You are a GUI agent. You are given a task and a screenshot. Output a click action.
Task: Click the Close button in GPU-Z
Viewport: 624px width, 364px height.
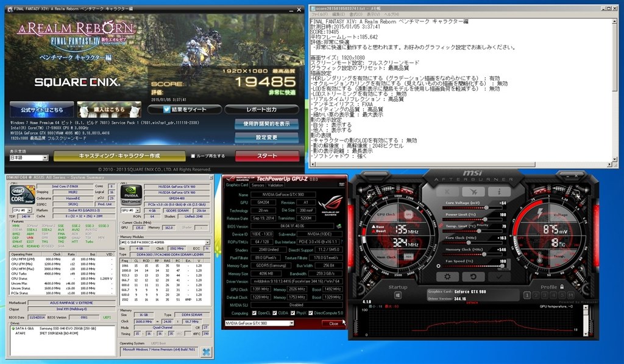pyautogui.click(x=333, y=323)
